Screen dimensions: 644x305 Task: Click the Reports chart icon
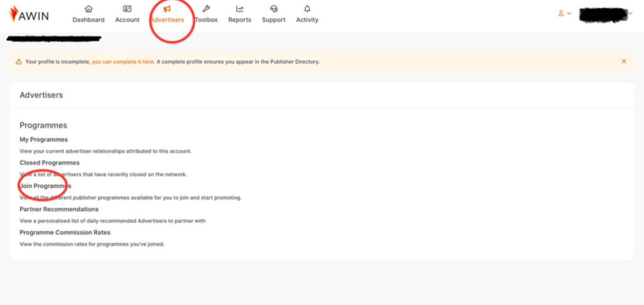click(x=240, y=9)
